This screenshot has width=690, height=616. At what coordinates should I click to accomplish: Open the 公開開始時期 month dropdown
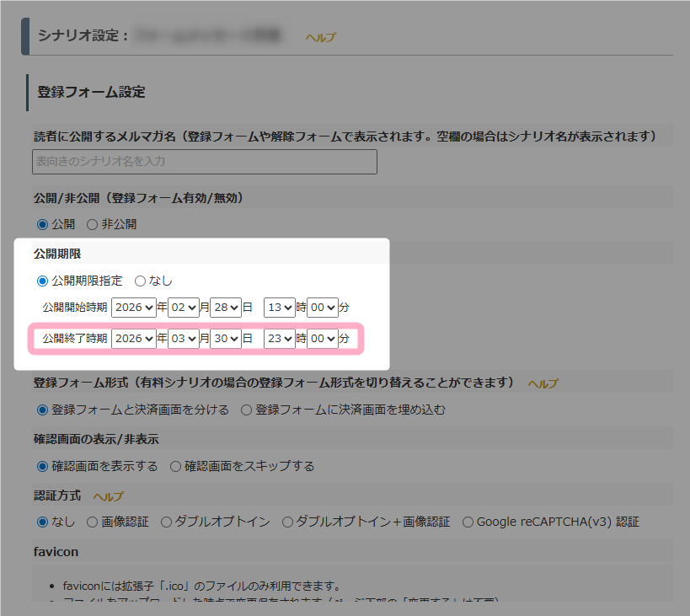pyautogui.click(x=184, y=308)
